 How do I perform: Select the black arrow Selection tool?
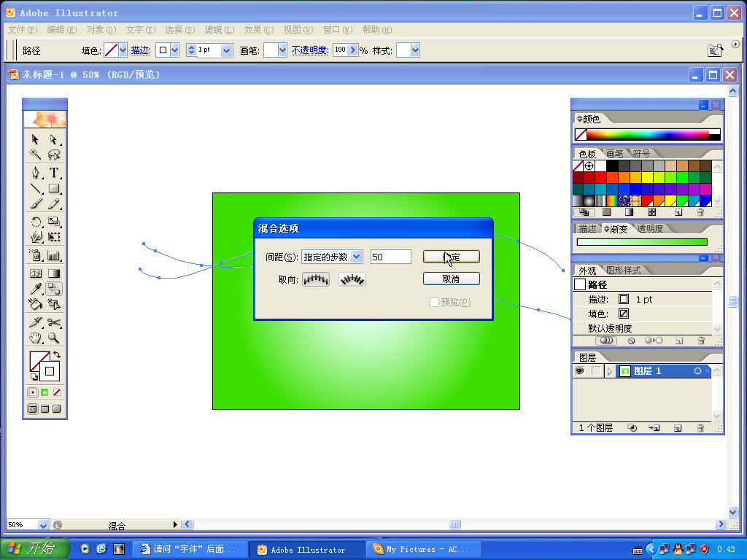click(35, 139)
